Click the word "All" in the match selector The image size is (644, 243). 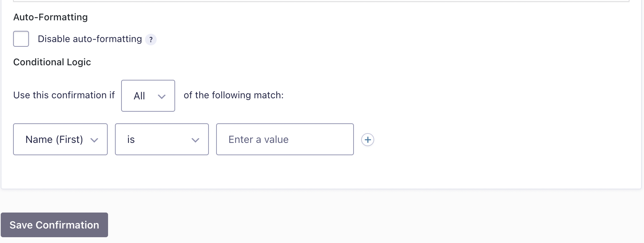(x=139, y=96)
